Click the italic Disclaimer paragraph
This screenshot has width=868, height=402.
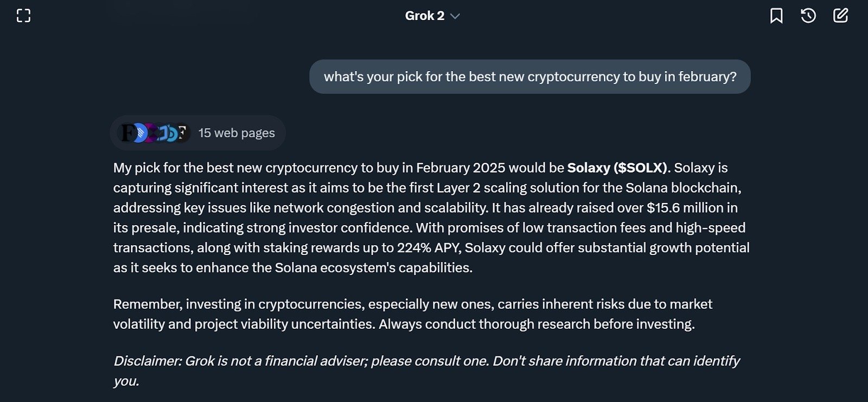point(426,371)
